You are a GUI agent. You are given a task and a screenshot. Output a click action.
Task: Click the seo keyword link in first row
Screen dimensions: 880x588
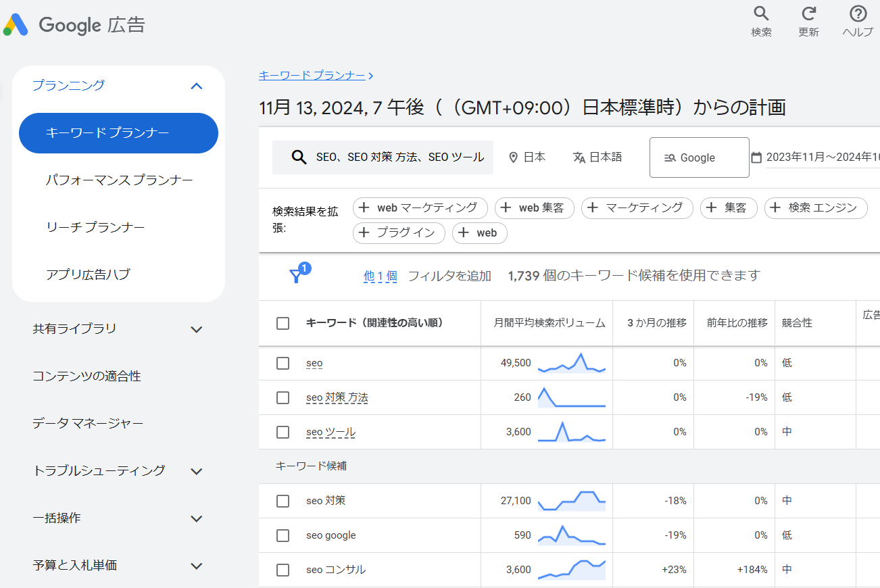pos(314,363)
